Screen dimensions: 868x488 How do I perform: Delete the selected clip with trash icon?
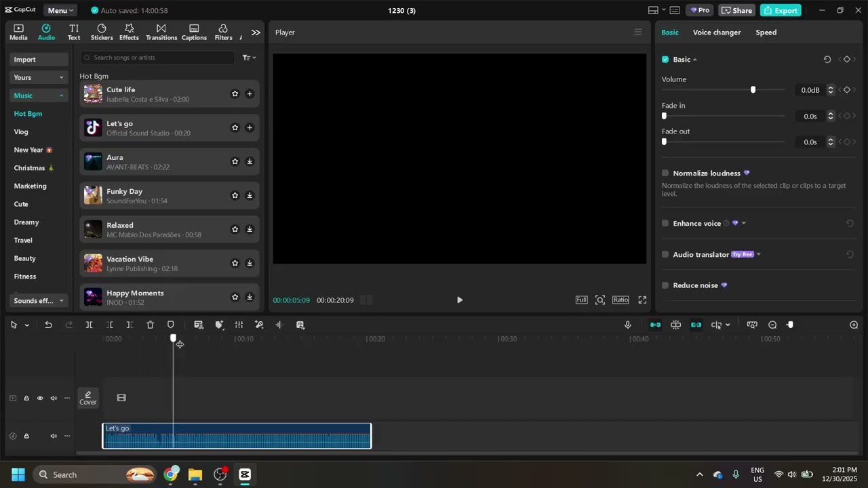click(151, 325)
